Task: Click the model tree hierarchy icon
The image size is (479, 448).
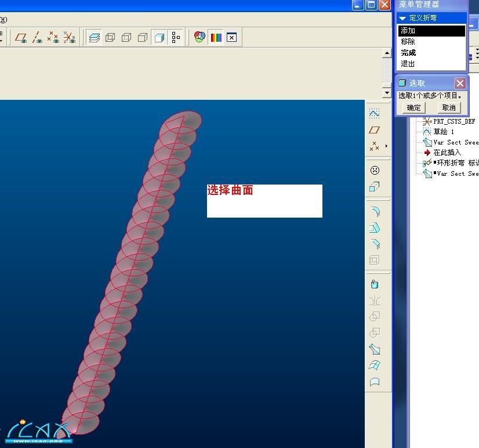Action: (x=176, y=38)
